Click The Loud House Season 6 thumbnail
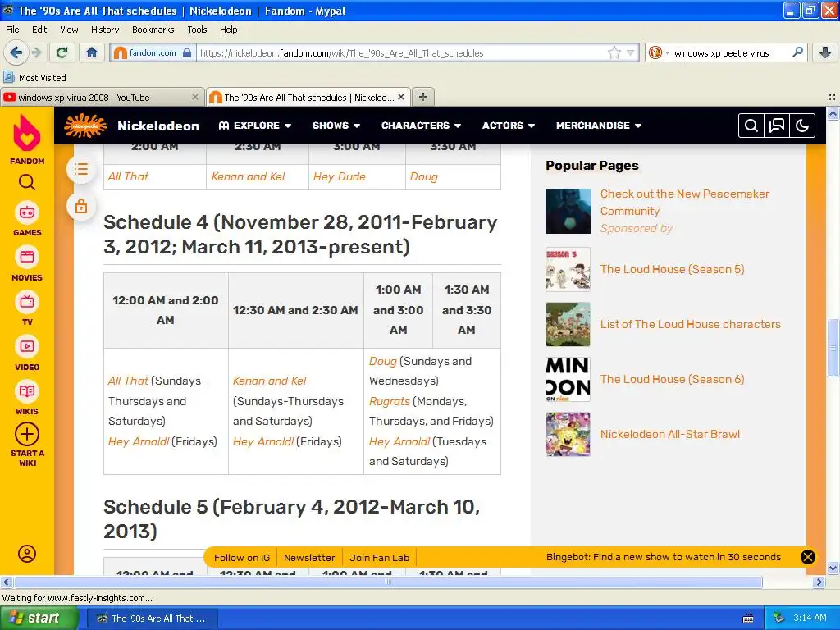Image resolution: width=840 pixels, height=630 pixels. pos(568,379)
